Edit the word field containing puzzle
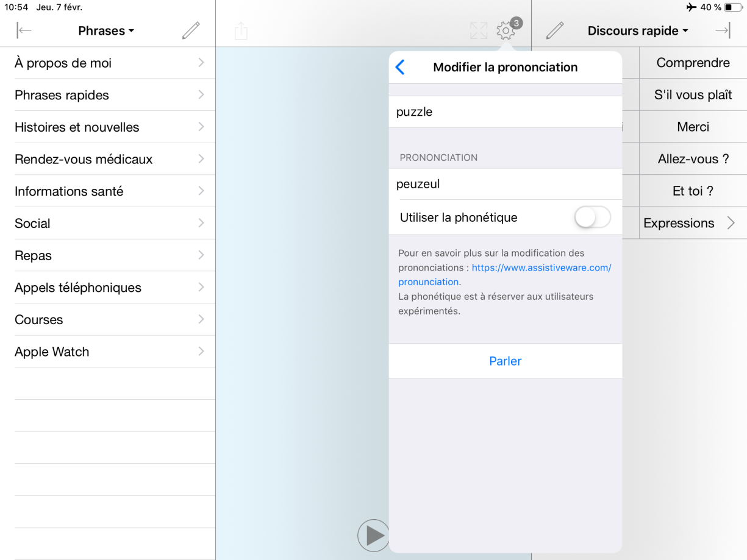Viewport: 747px width, 560px height. click(506, 112)
